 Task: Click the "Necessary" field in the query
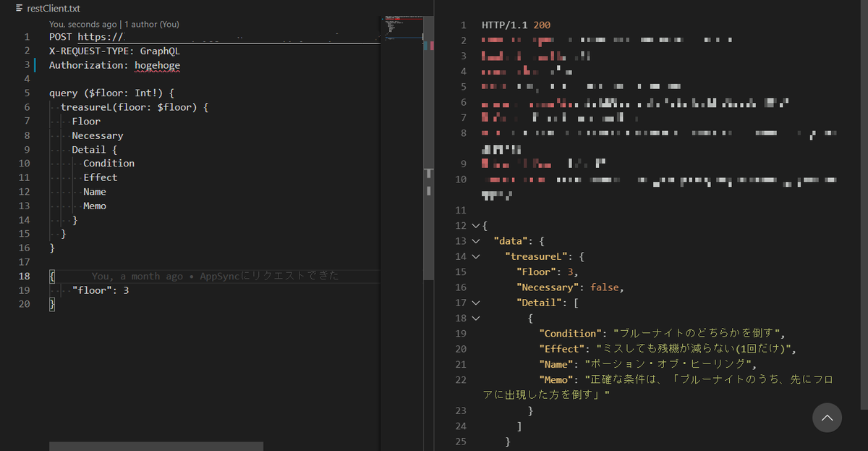click(x=98, y=135)
